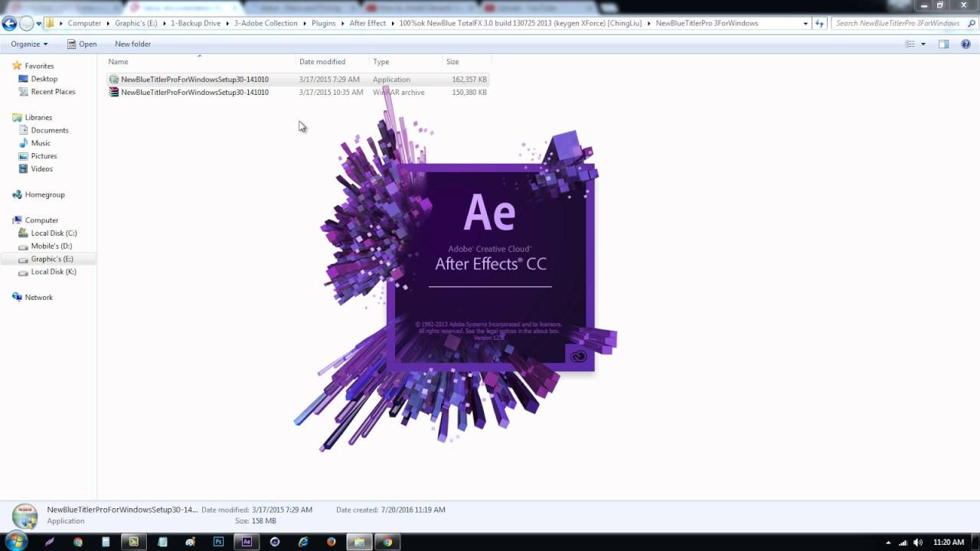Open the Windows Start menu
Viewport: 980px width, 551px height.
tap(16, 541)
